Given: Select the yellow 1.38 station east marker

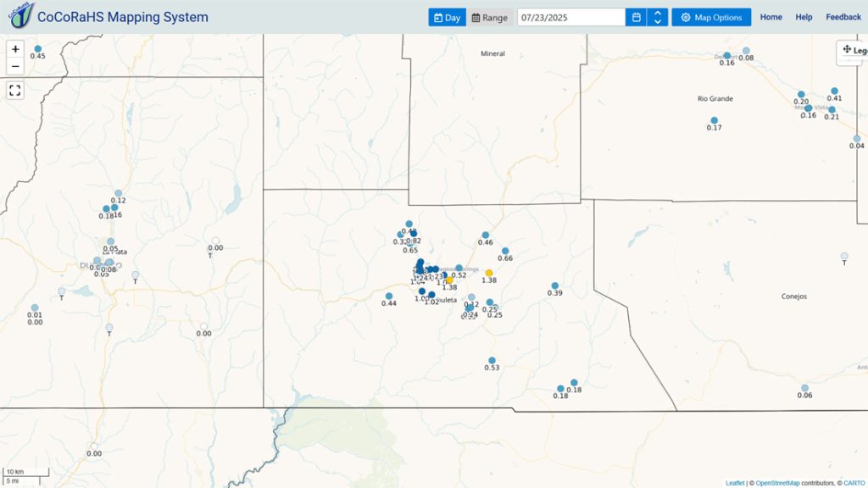Looking at the screenshot, I should tap(489, 274).
